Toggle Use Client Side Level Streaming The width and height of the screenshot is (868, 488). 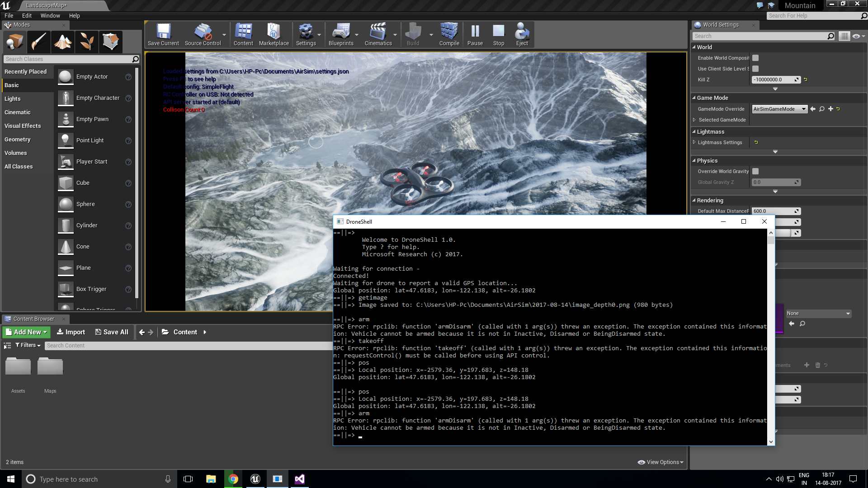tap(755, 69)
